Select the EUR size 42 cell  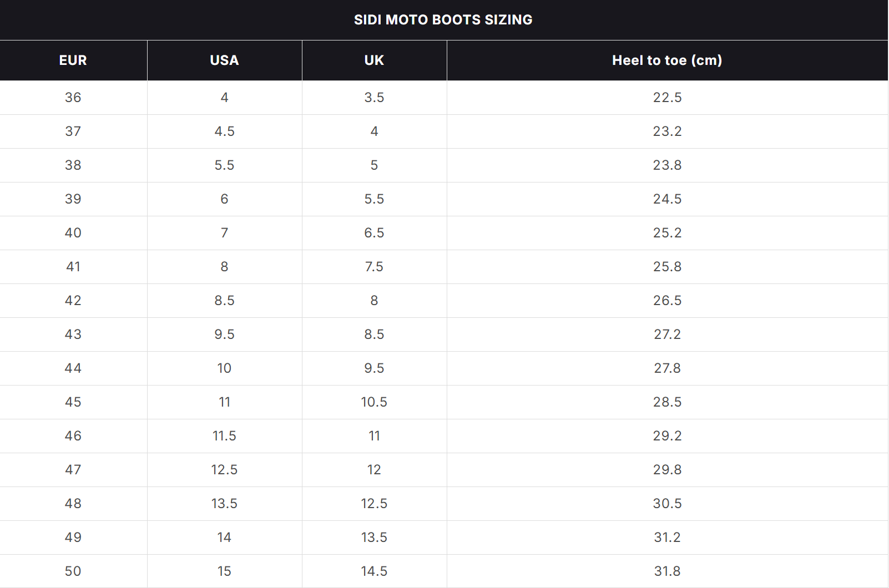(73, 301)
